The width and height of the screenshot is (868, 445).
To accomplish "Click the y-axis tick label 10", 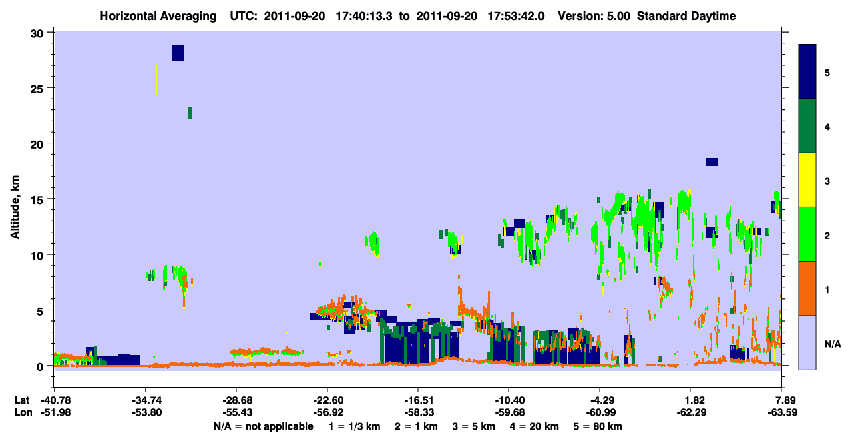I will pos(38,255).
